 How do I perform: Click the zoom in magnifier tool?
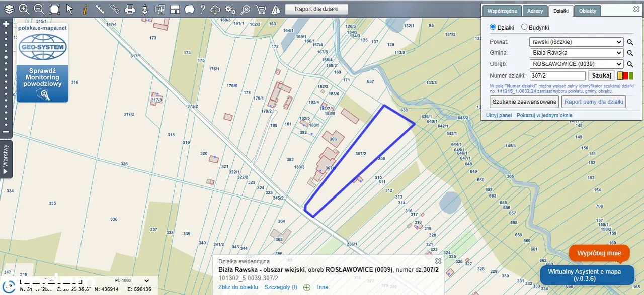click(x=24, y=9)
